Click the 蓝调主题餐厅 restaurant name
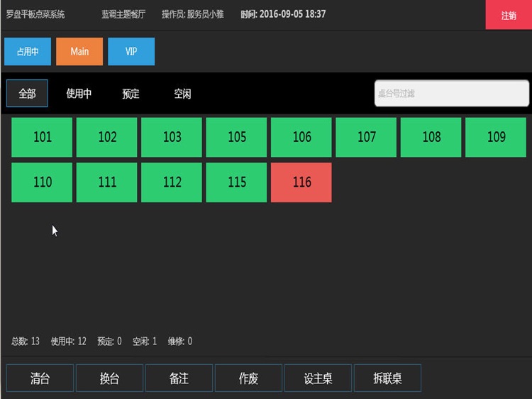The height and width of the screenshot is (399, 532). click(x=123, y=14)
